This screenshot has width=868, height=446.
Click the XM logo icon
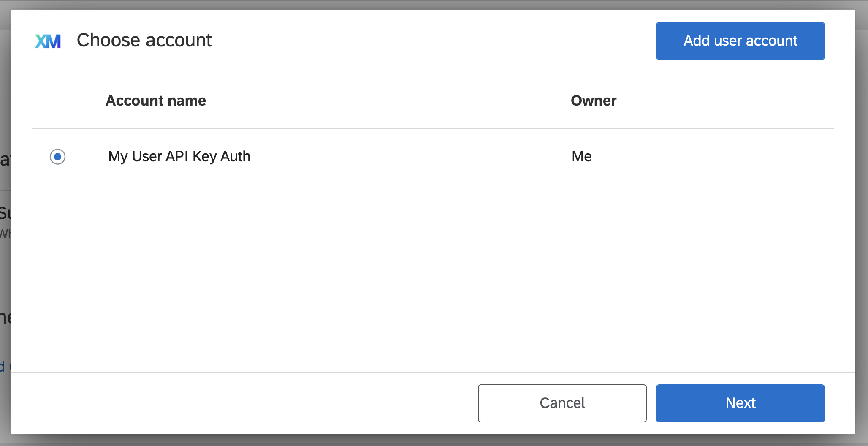pyautogui.click(x=48, y=41)
